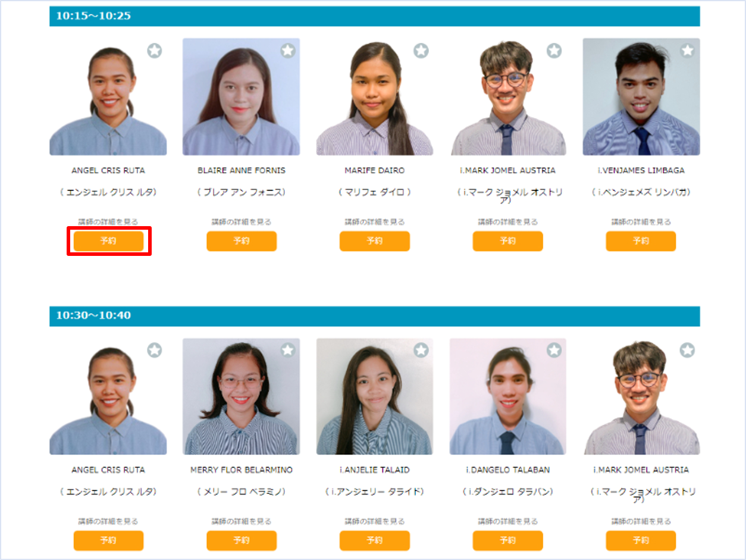This screenshot has width=746, height=560.
Task: Star i.VENJAMES LIMBAGA as favorite teacher
Action: point(688,51)
